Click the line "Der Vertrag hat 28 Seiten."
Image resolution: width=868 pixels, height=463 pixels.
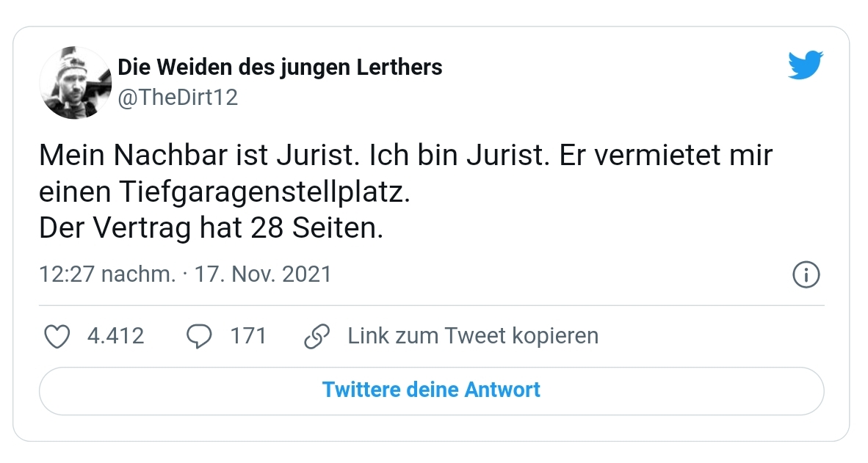tap(211, 228)
